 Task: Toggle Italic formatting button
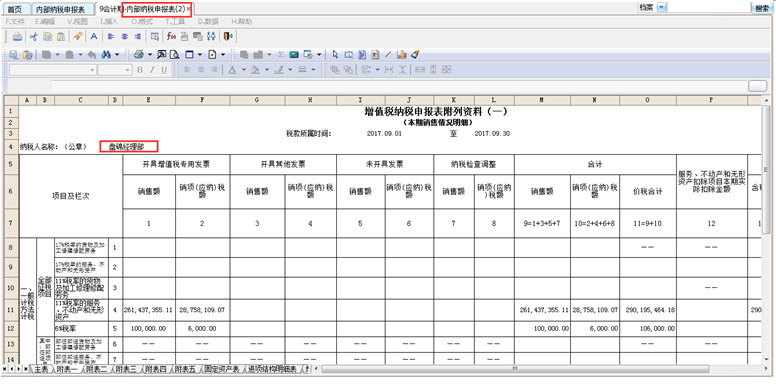(152, 70)
